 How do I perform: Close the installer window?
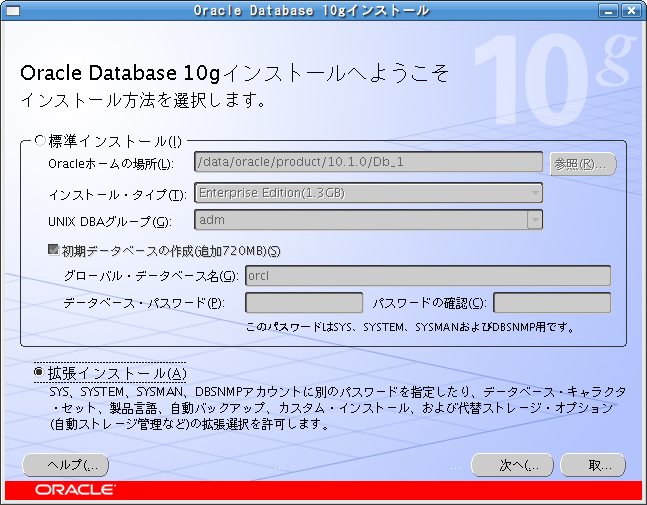631,10
